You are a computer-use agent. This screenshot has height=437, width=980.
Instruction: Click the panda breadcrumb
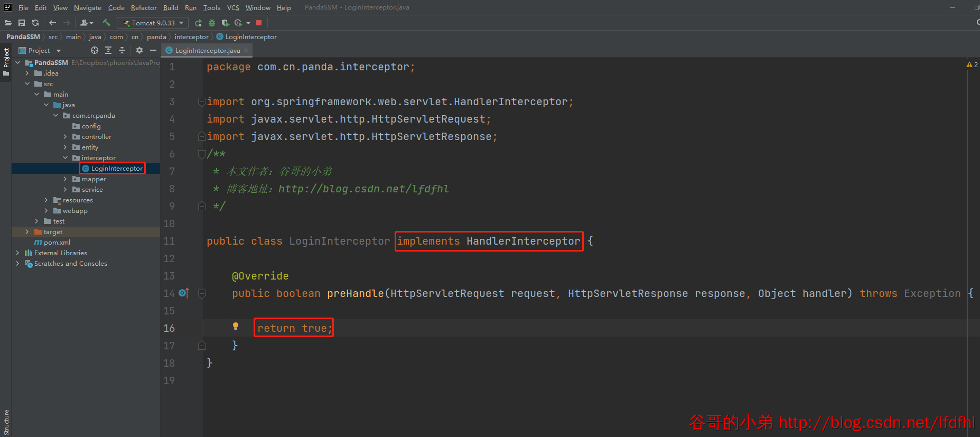click(x=156, y=36)
